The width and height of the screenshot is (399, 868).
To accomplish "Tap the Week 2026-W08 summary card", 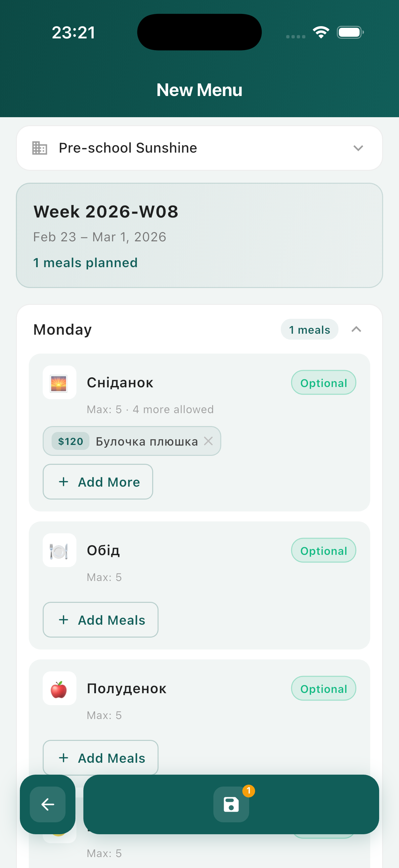I will pyautogui.click(x=199, y=235).
